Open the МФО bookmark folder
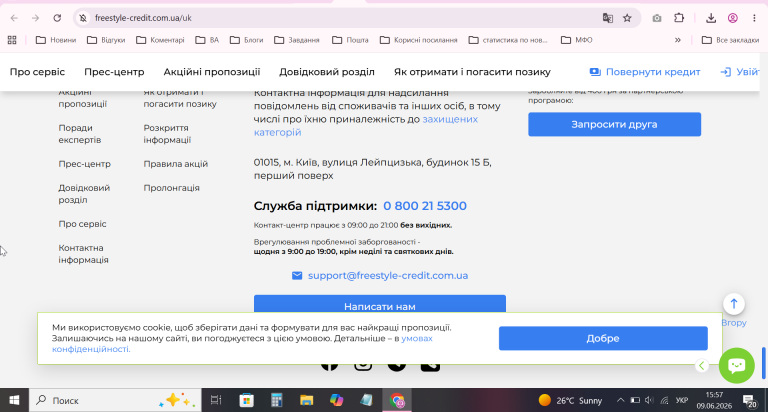768x412 pixels. click(576, 40)
